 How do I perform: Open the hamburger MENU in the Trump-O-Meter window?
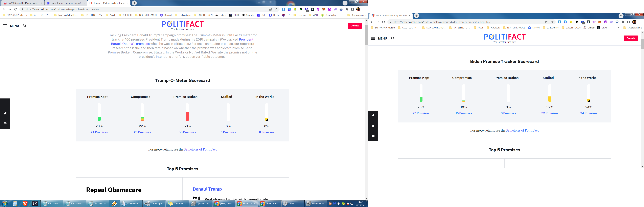click(x=11, y=26)
